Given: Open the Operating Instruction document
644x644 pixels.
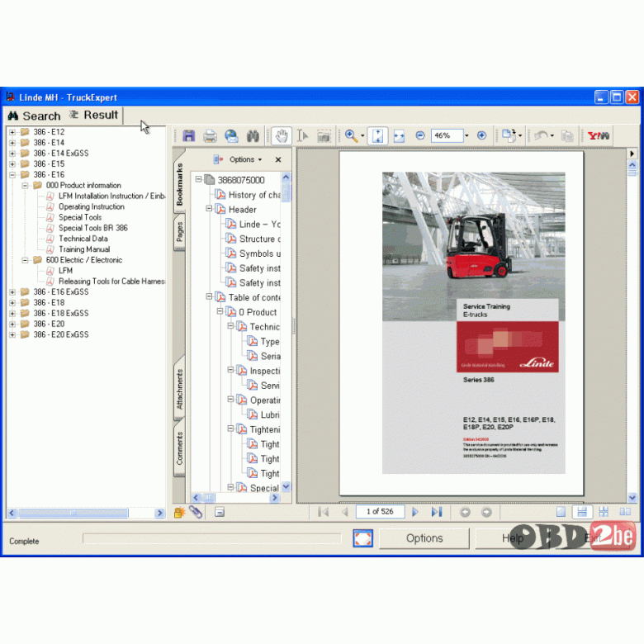Looking at the screenshot, I should click(x=91, y=206).
